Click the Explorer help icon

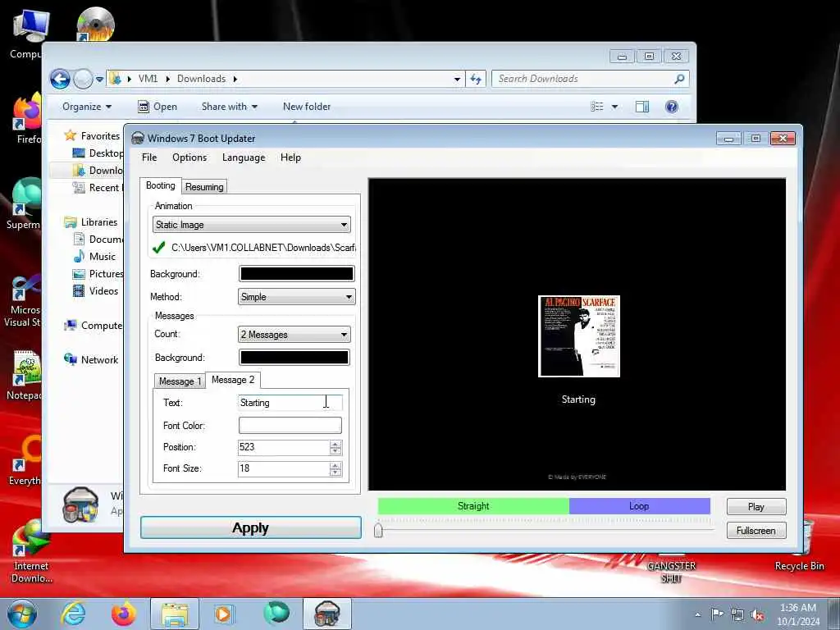(x=671, y=107)
